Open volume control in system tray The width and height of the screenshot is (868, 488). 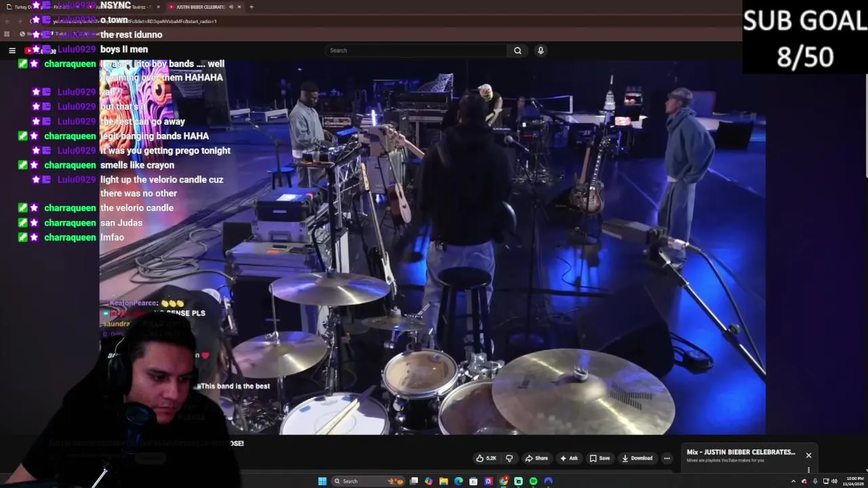tap(834, 481)
